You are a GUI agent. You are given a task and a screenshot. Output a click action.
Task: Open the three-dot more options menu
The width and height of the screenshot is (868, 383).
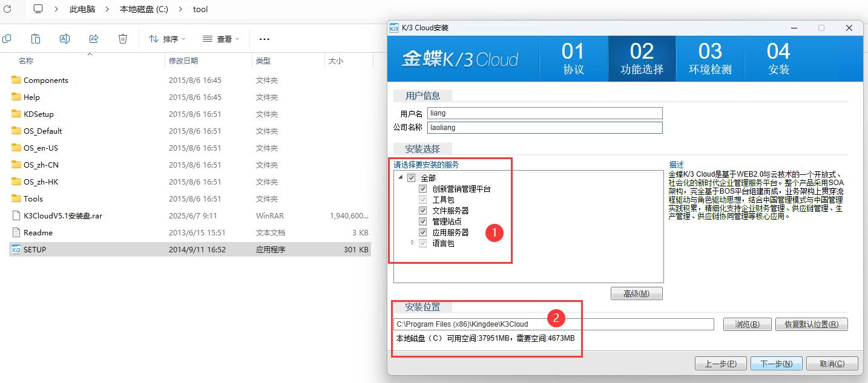(264, 39)
